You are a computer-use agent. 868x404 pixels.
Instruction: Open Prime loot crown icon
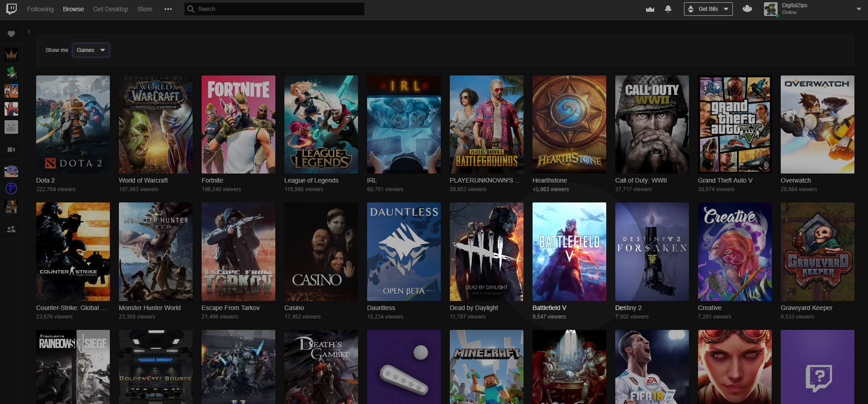click(650, 9)
